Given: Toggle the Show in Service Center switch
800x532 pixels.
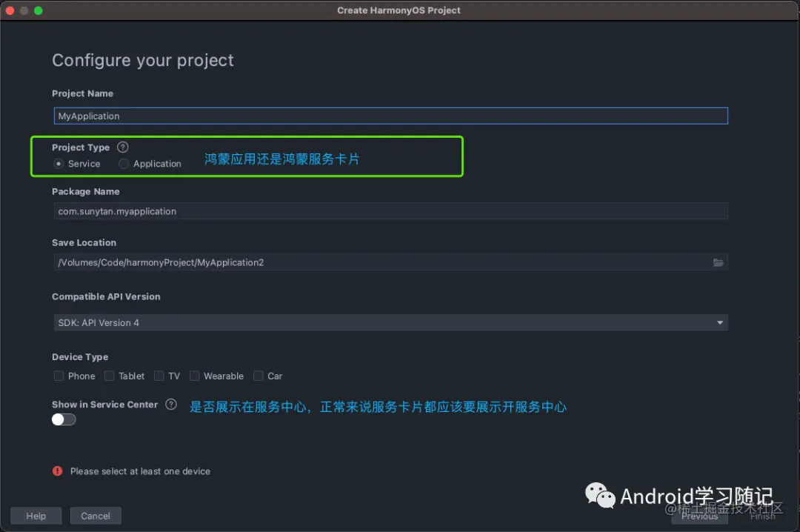Looking at the screenshot, I should (64, 419).
